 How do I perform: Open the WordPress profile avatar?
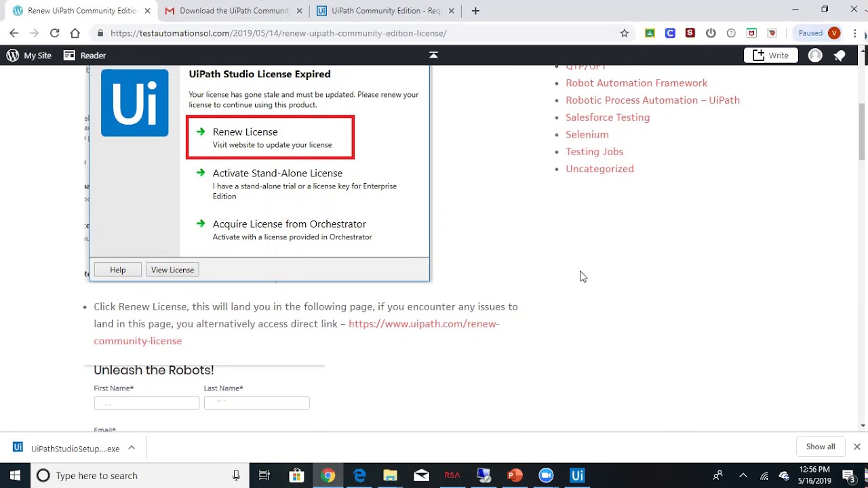pyautogui.click(x=815, y=56)
